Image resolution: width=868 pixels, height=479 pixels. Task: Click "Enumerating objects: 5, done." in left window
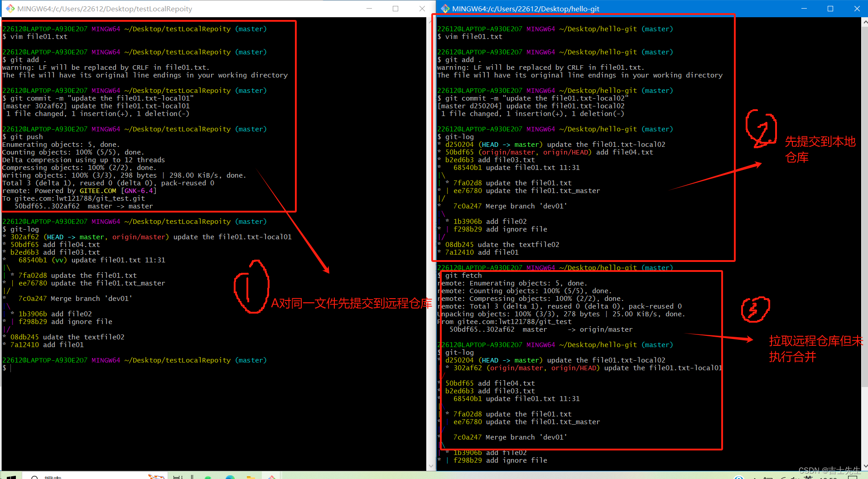[61, 145]
